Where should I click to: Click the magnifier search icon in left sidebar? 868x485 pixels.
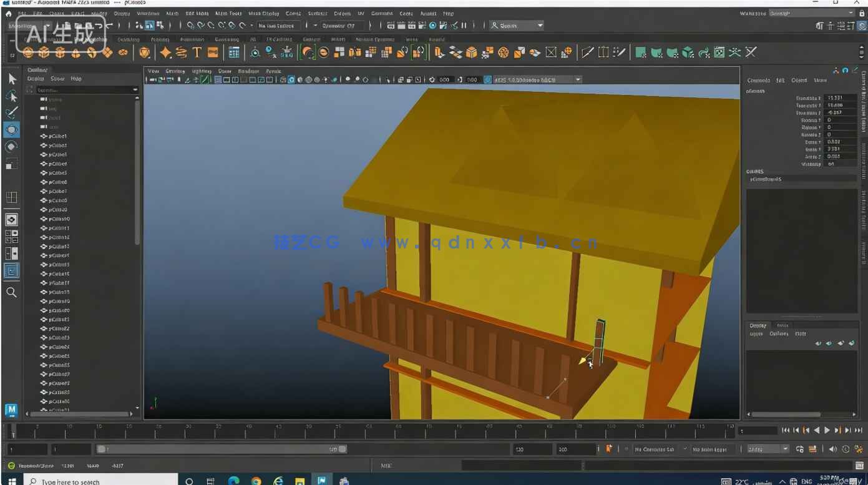[x=11, y=292]
